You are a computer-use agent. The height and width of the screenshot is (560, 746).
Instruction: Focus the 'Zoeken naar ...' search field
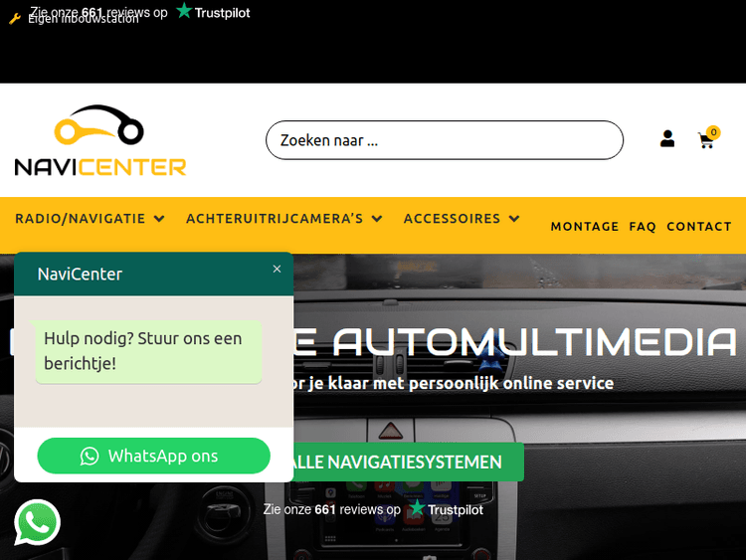click(x=445, y=140)
